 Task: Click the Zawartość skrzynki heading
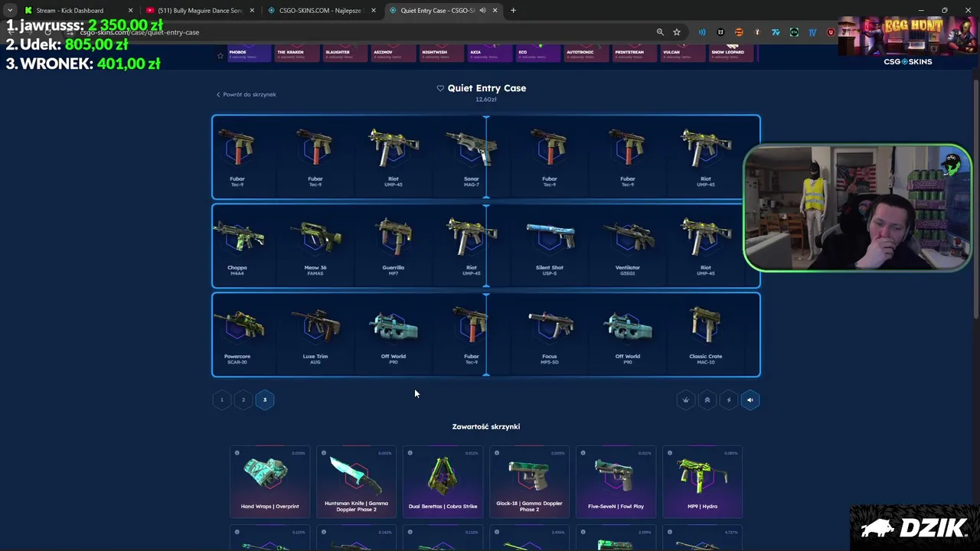click(x=486, y=426)
